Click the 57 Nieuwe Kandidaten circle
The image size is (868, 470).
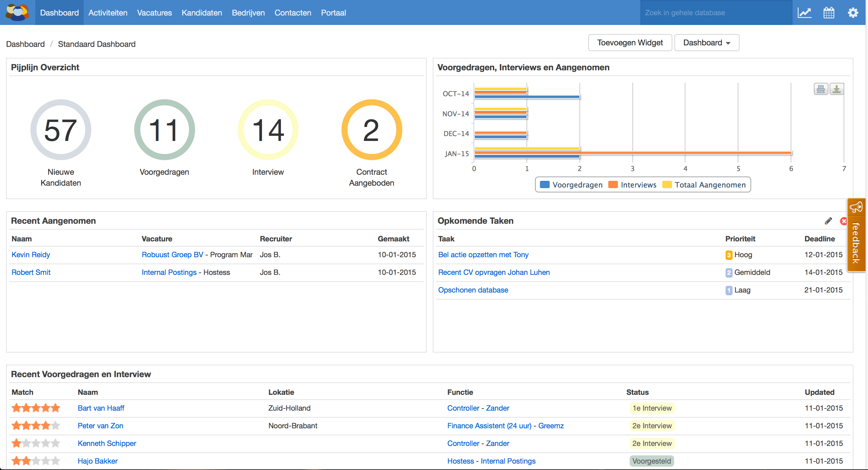(x=61, y=130)
